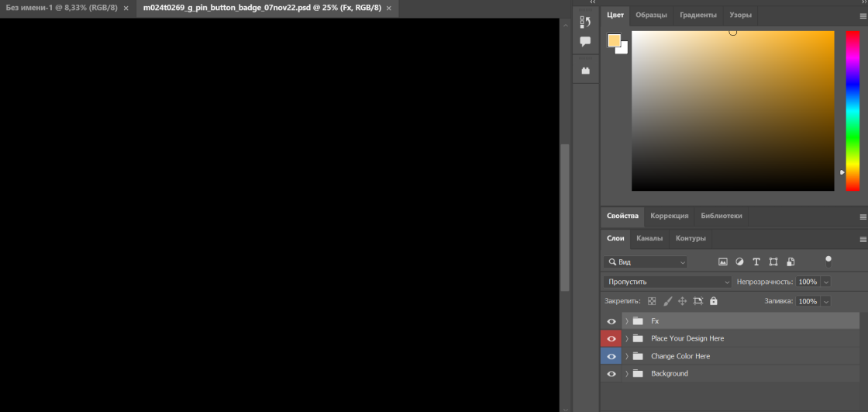Open Properties panel flyout menu icon
The height and width of the screenshot is (412, 868).
point(863,216)
